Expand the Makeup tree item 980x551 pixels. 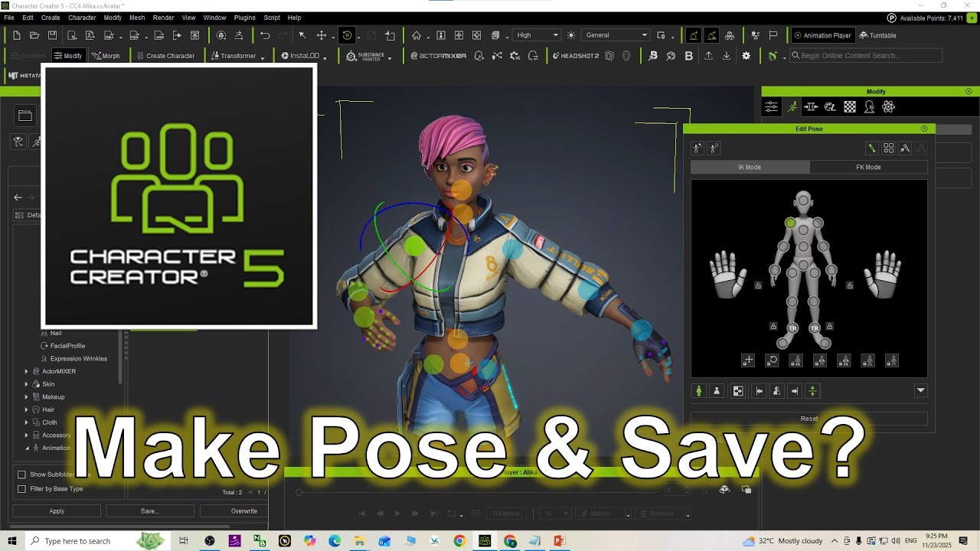coord(27,397)
